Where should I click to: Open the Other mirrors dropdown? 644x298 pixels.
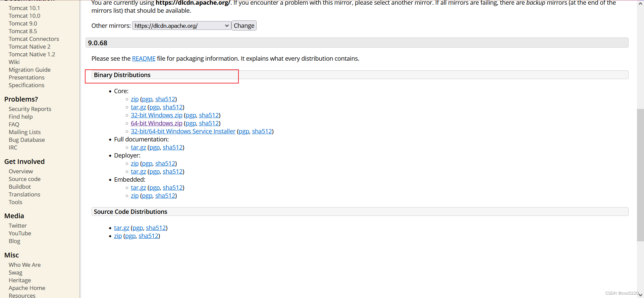(181, 26)
